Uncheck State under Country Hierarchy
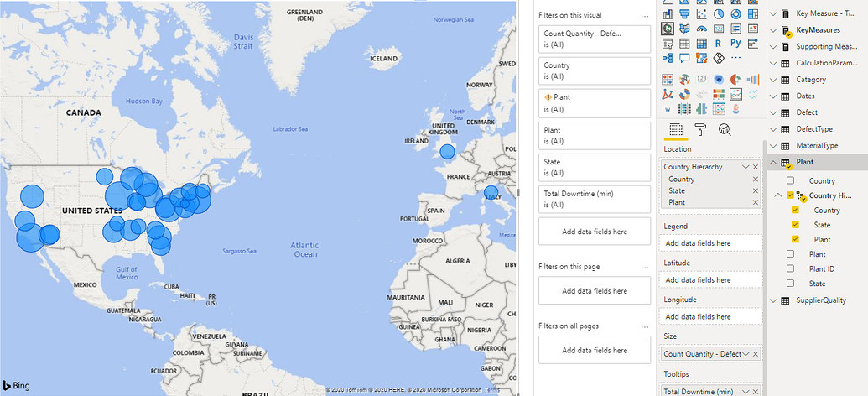Image resolution: width=868 pixels, height=396 pixels. (x=796, y=225)
